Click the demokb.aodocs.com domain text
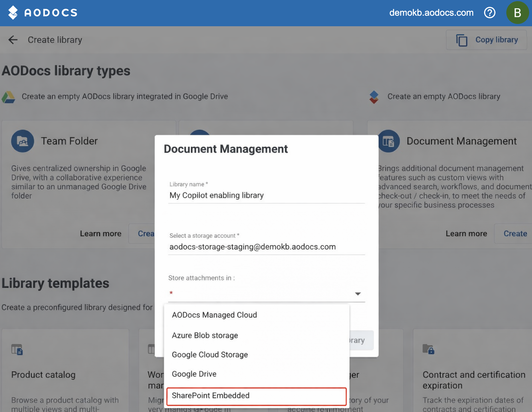The image size is (532, 412). [x=431, y=13]
